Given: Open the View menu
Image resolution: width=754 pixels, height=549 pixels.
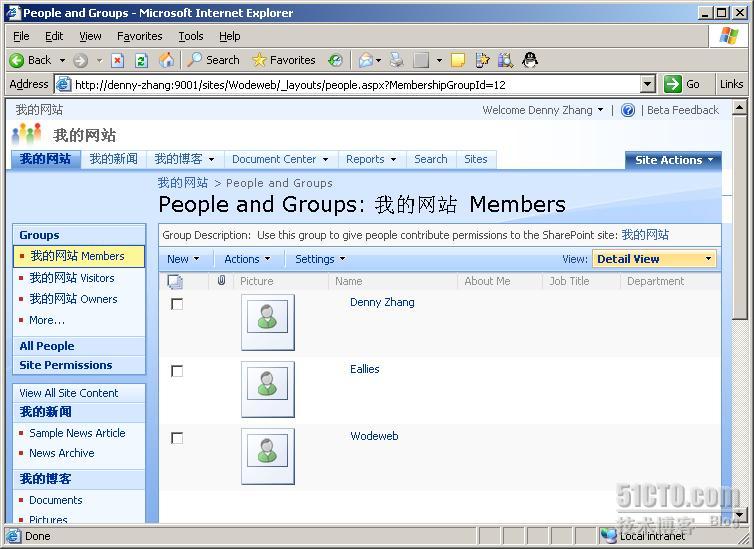Looking at the screenshot, I should pyautogui.click(x=90, y=36).
